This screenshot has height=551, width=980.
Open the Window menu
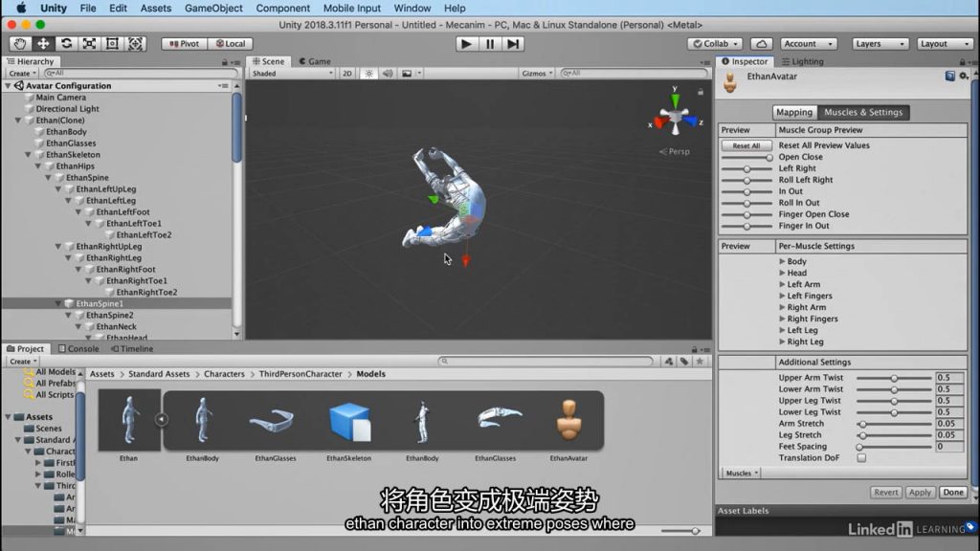tap(412, 8)
